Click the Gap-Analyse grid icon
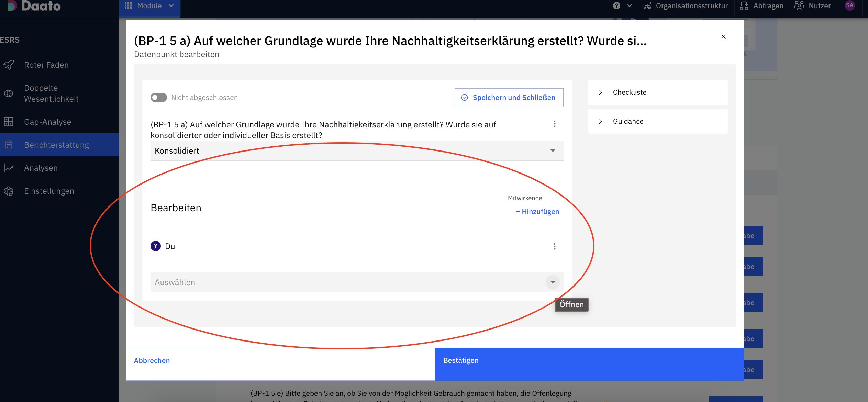Viewport: 868px width, 402px height. tap(9, 122)
